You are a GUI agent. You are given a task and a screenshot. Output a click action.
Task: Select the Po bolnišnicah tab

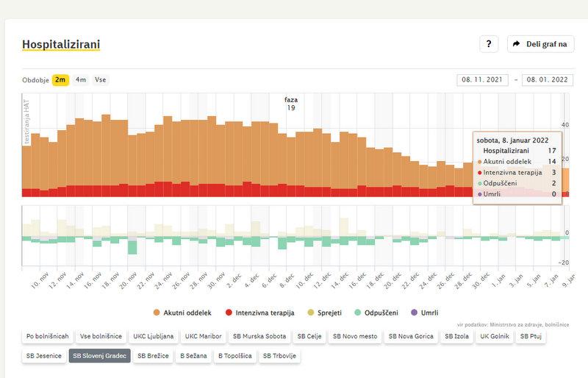tap(48, 336)
